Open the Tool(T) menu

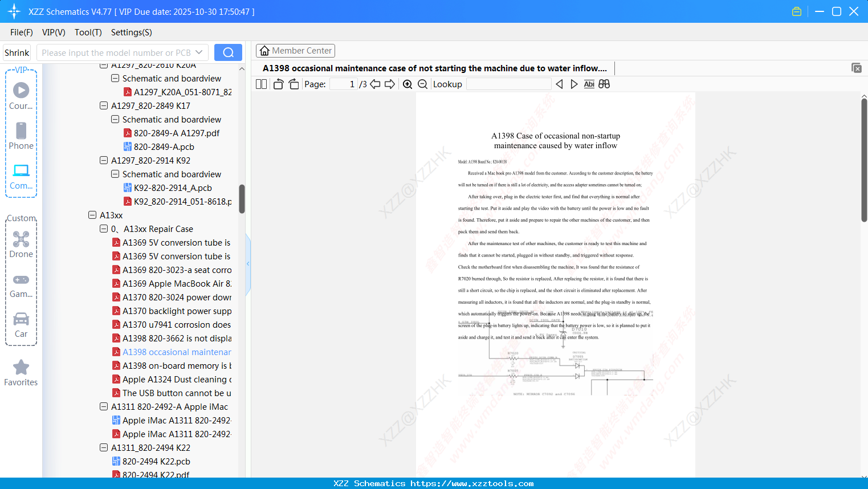pyautogui.click(x=88, y=32)
